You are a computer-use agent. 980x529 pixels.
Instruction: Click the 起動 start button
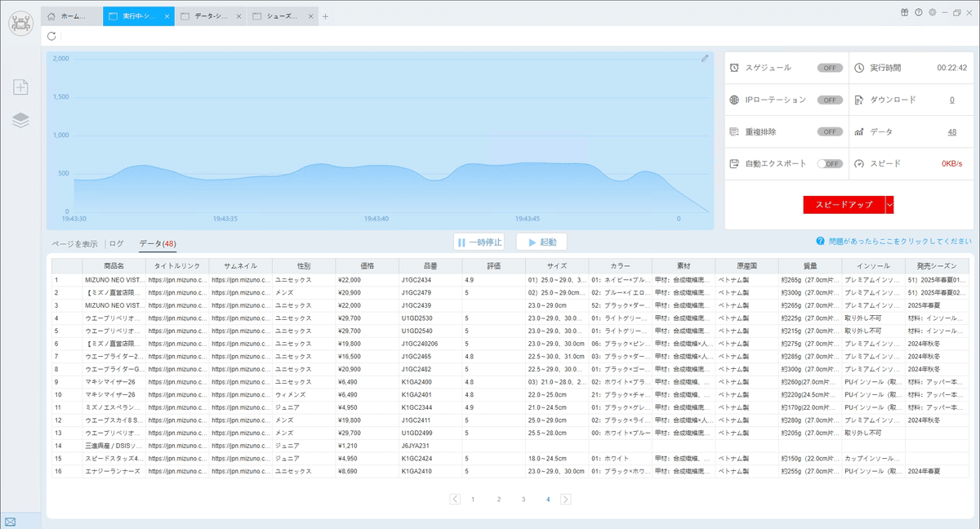coord(541,242)
